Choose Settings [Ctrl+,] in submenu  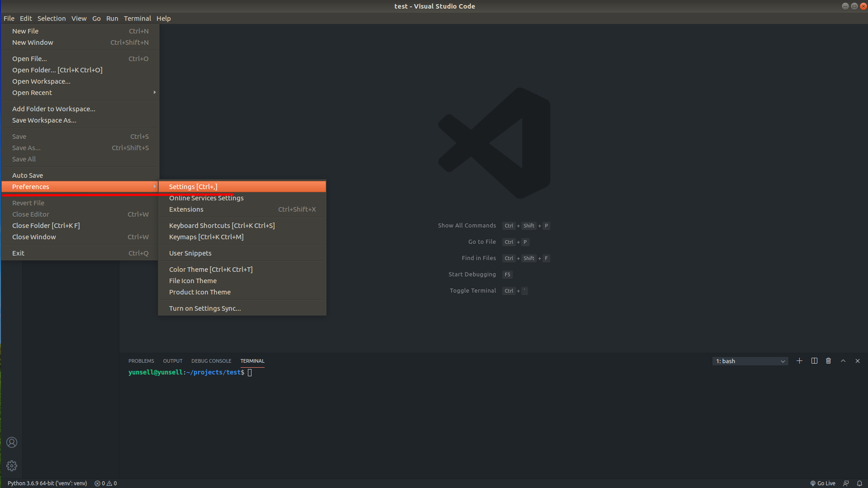[x=242, y=187]
